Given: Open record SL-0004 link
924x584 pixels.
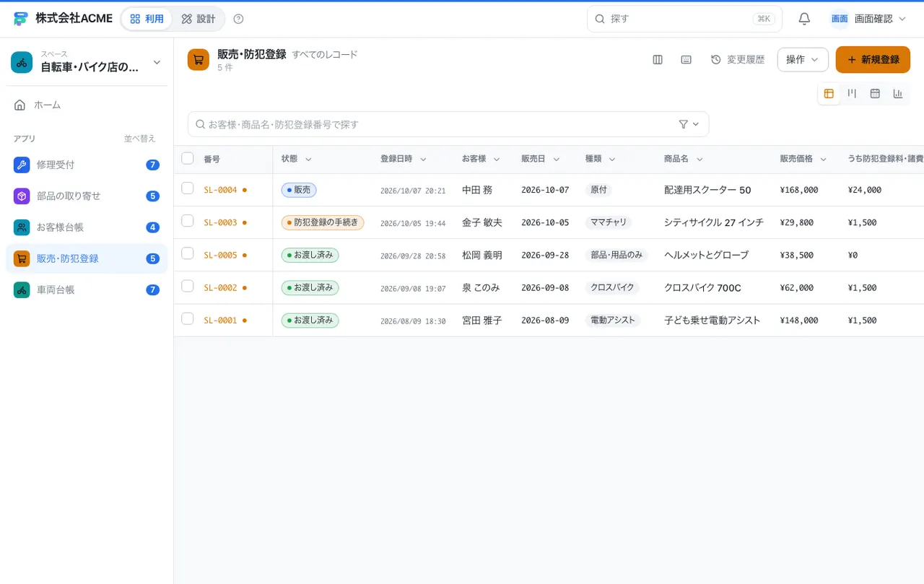Looking at the screenshot, I should (x=220, y=190).
